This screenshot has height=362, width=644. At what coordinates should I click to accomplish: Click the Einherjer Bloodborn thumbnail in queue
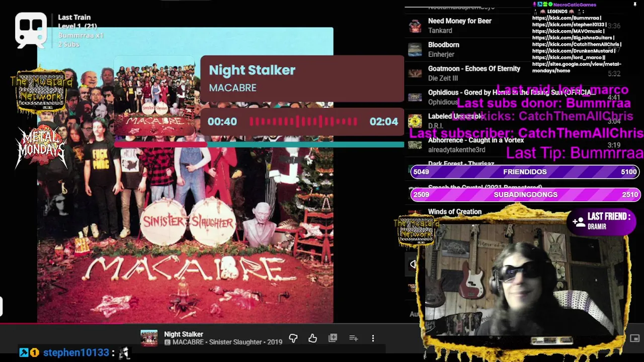[415, 49]
